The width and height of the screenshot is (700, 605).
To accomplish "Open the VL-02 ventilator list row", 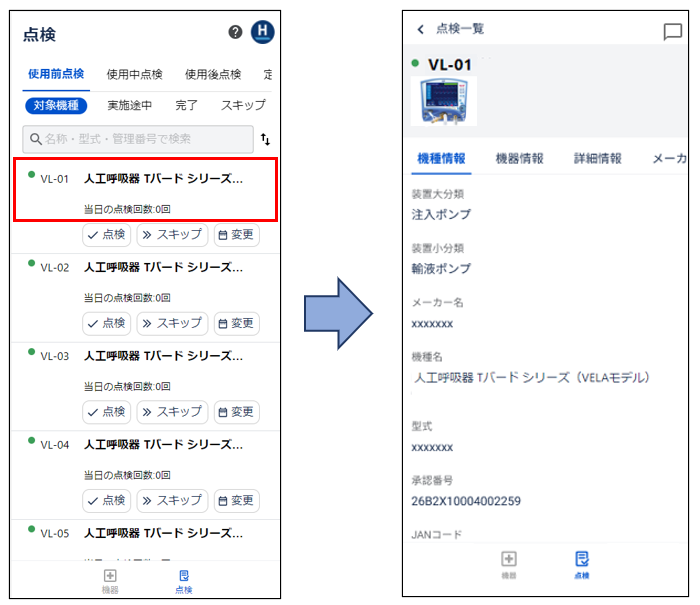I will (146, 282).
